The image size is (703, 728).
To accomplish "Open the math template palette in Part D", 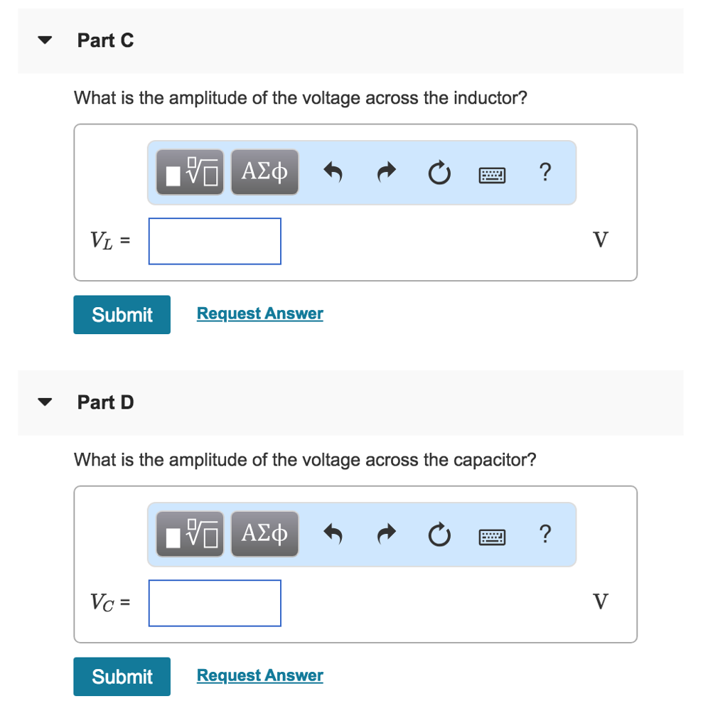I will pyautogui.click(x=189, y=533).
